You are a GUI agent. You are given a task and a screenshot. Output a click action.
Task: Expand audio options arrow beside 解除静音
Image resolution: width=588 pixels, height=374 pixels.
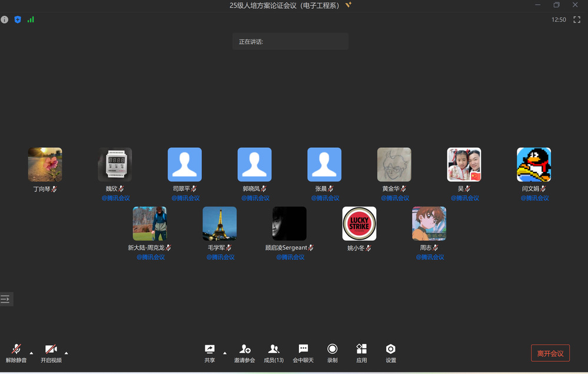click(x=32, y=353)
